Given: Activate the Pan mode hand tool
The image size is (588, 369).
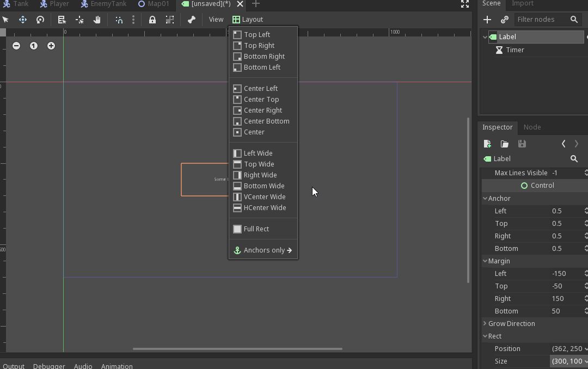Looking at the screenshot, I should point(97,20).
